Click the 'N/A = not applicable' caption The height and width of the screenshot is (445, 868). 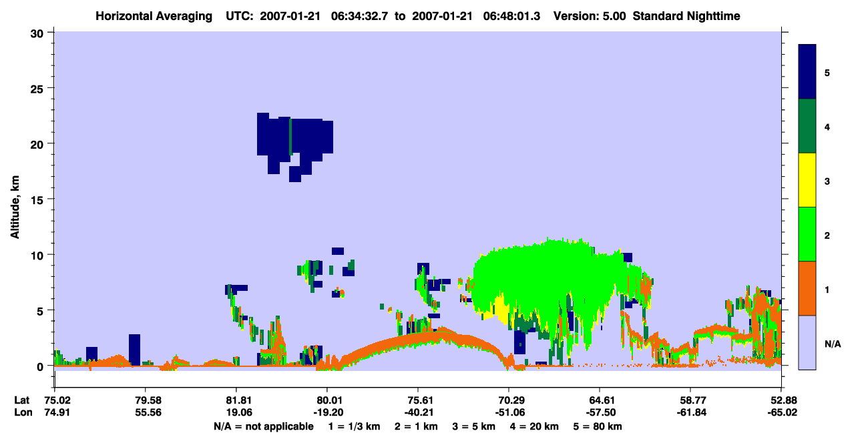[x=263, y=426]
